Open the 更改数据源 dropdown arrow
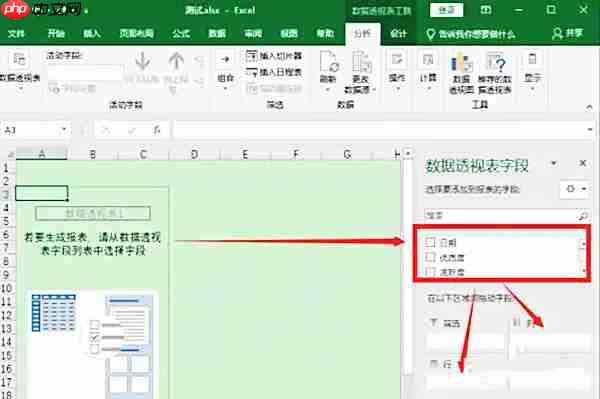This screenshot has width=600, height=399. coord(374,90)
